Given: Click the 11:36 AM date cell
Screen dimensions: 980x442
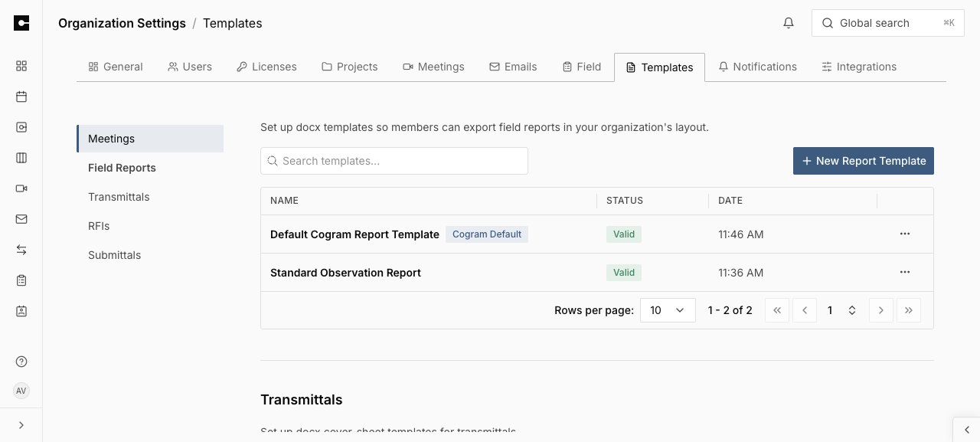Looking at the screenshot, I should [x=740, y=273].
